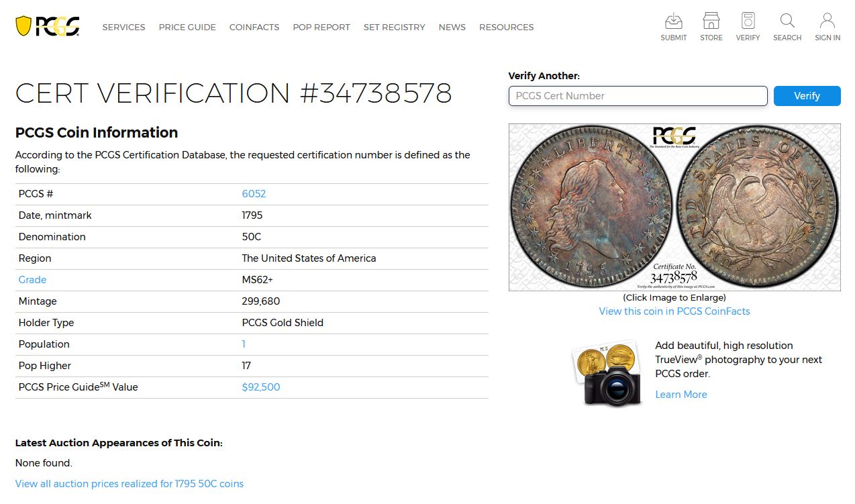Click the Date, mintmark row label
The height and width of the screenshot is (504, 855).
(55, 215)
